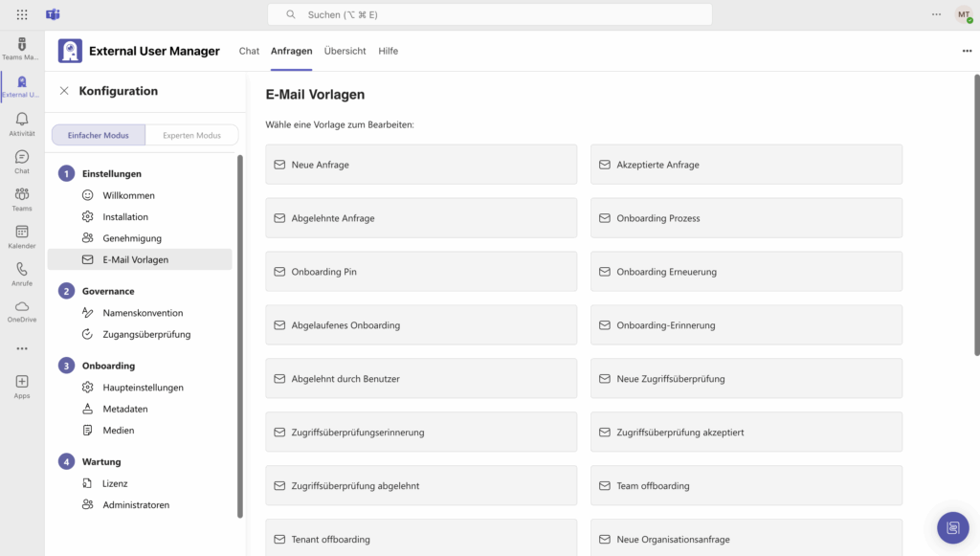Open OneDrive cloud icon in sidebar
Screen dimensions: 980x556
pos(22,307)
